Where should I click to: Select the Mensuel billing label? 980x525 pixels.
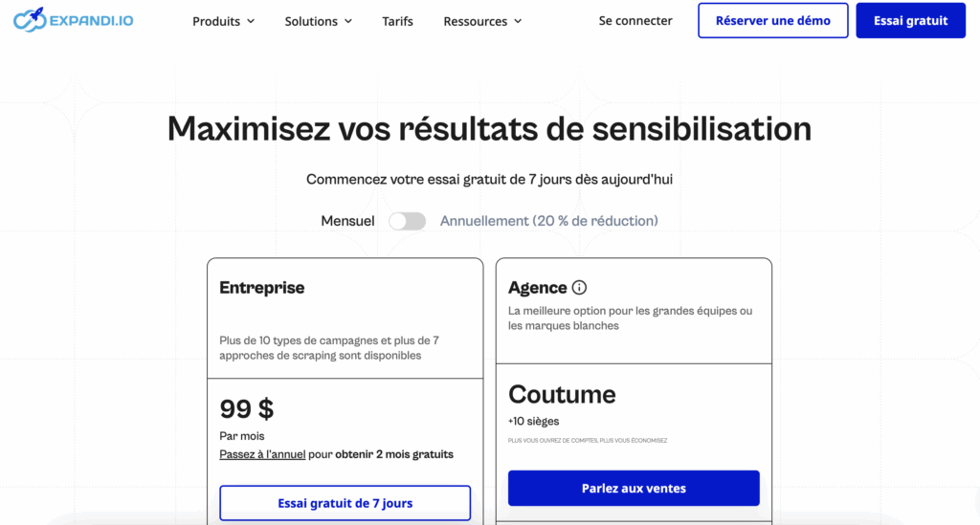pyautogui.click(x=347, y=221)
